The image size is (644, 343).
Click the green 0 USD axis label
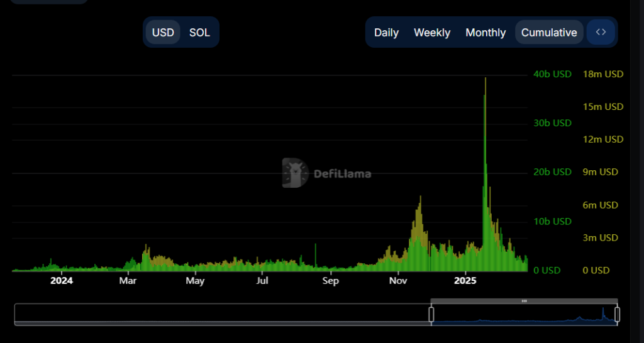[x=547, y=270]
